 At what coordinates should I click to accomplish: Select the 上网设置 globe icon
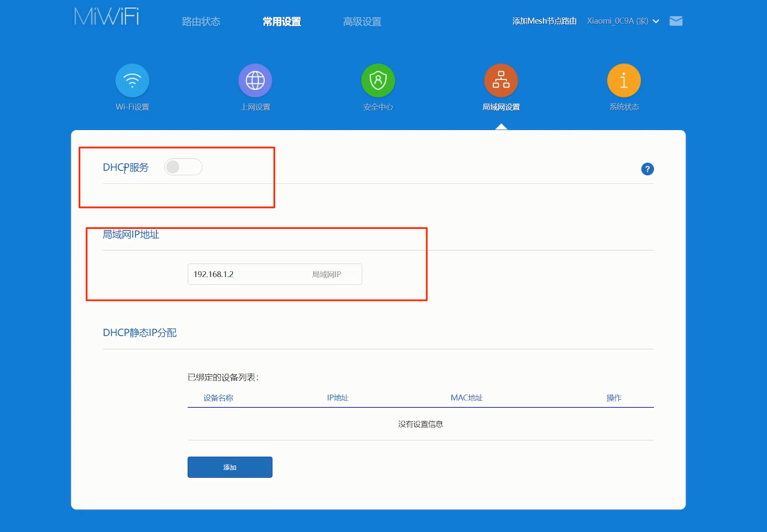pos(255,80)
